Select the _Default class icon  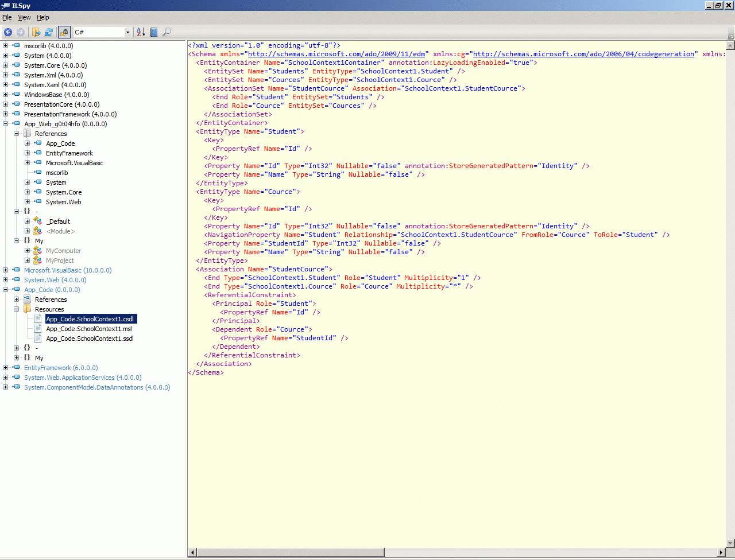click(x=38, y=221)
